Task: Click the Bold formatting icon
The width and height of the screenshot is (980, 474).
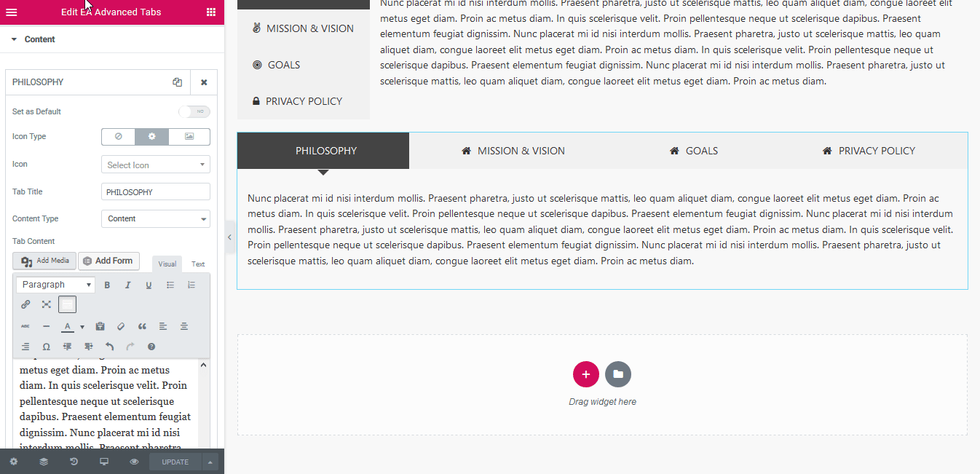Action: [x=107, y=285]
